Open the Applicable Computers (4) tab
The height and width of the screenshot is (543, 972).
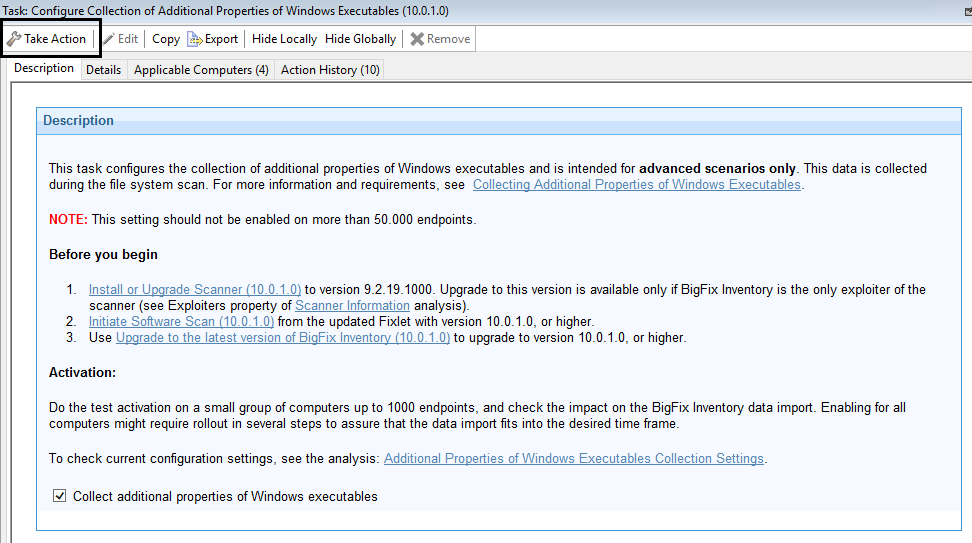[x=201, y=70]
